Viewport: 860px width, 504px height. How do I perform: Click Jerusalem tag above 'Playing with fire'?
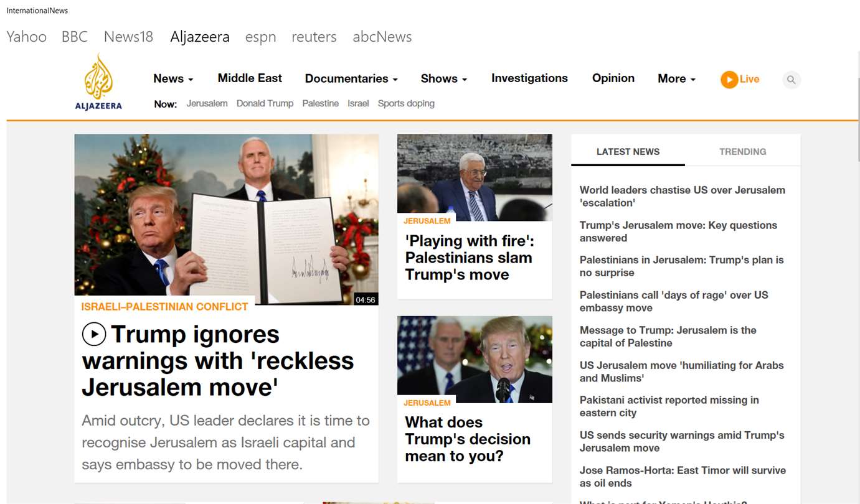pyautogui.click(x=427, y=221)
